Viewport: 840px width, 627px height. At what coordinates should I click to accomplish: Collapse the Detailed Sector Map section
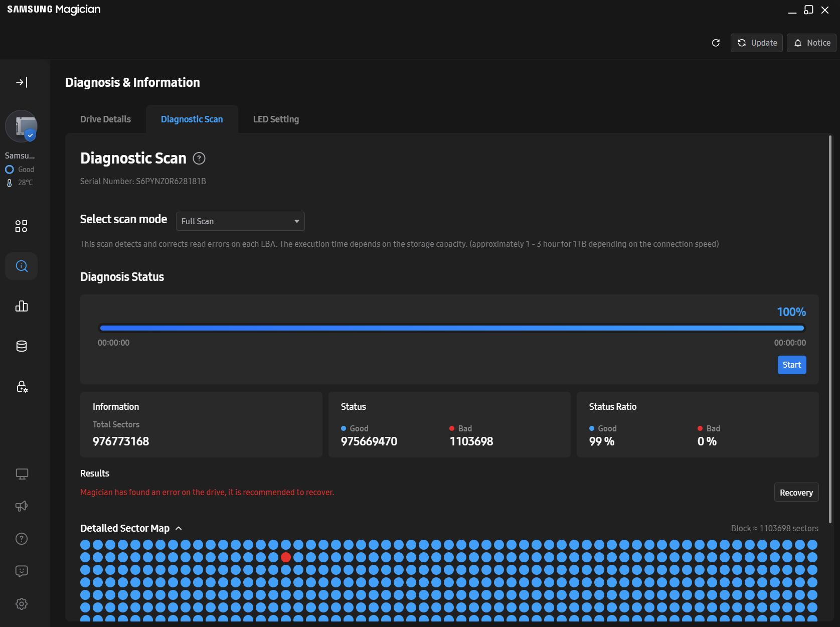pyautogui.click(x=179, y=528)
